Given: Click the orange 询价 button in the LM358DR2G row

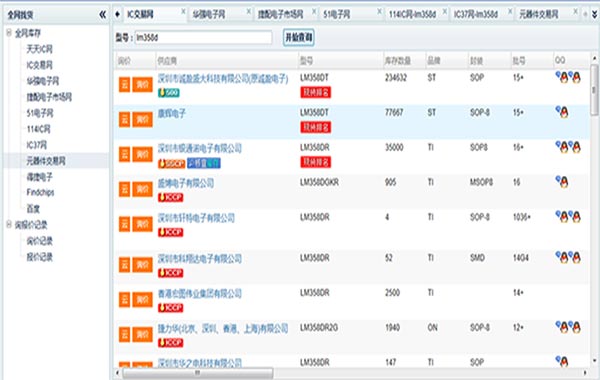Looking at the screenshot, I should [x=142, y=335].
